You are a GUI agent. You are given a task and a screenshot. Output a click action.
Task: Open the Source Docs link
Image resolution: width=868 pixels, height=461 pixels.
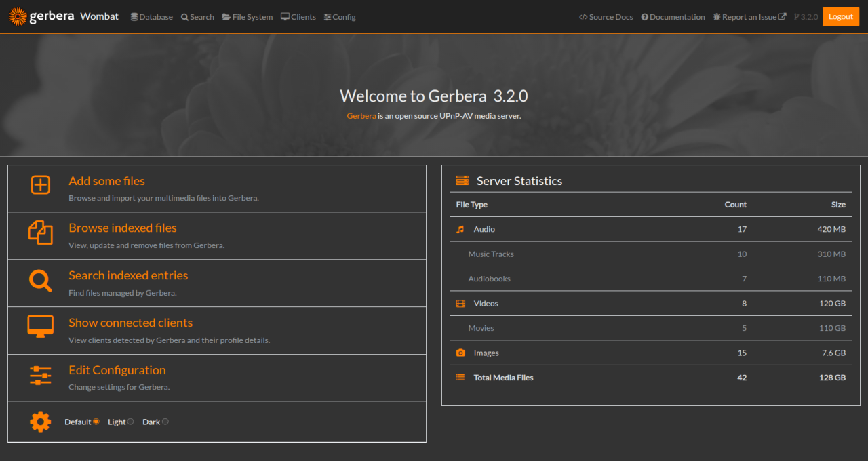click(x=606, y=17)
